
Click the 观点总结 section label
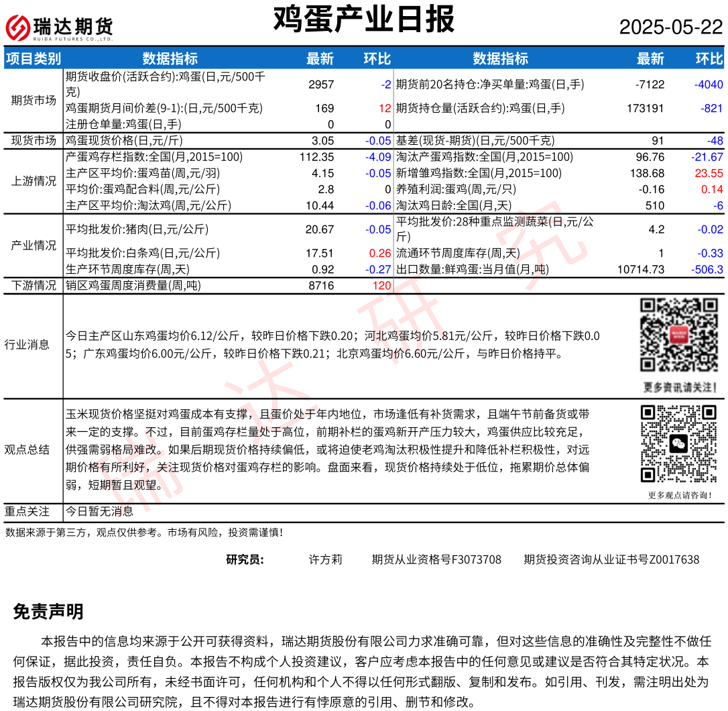point(27,449)
